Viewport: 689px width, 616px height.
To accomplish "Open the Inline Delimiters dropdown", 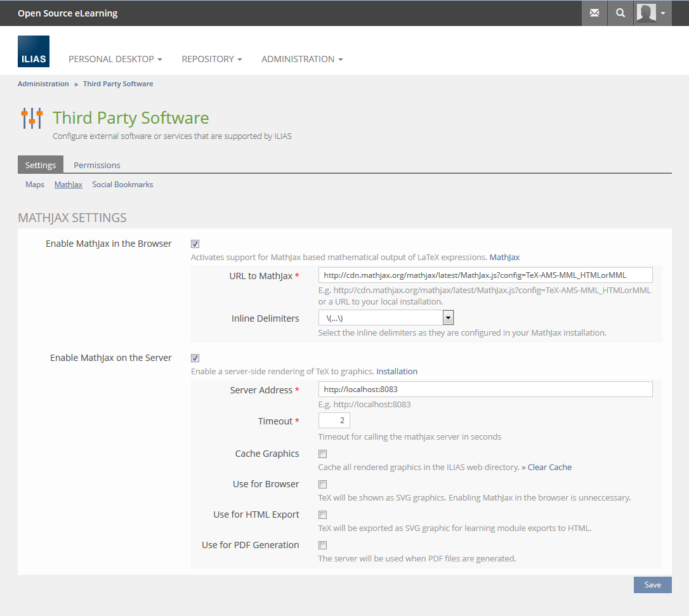I will (386, 318).
